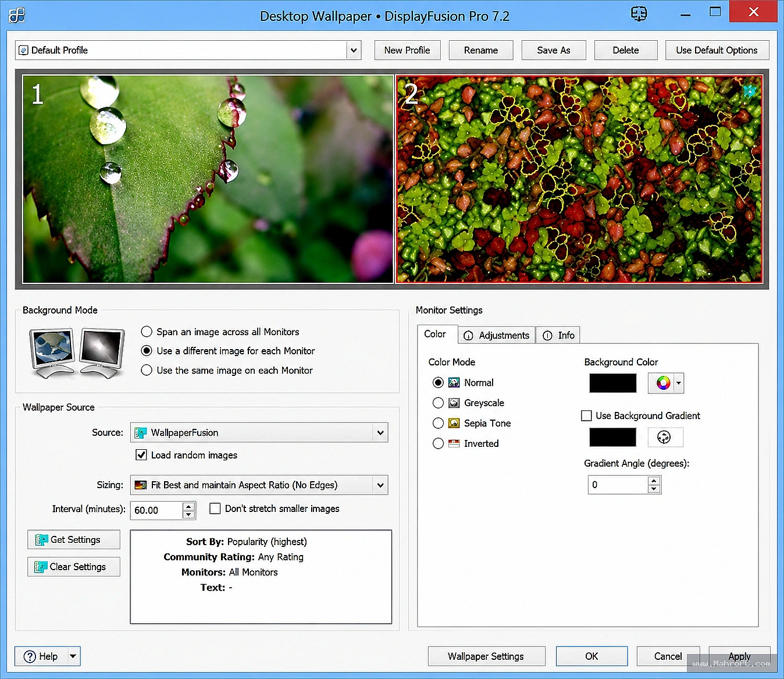Click the Rename profile button

[x=481, y=51]
